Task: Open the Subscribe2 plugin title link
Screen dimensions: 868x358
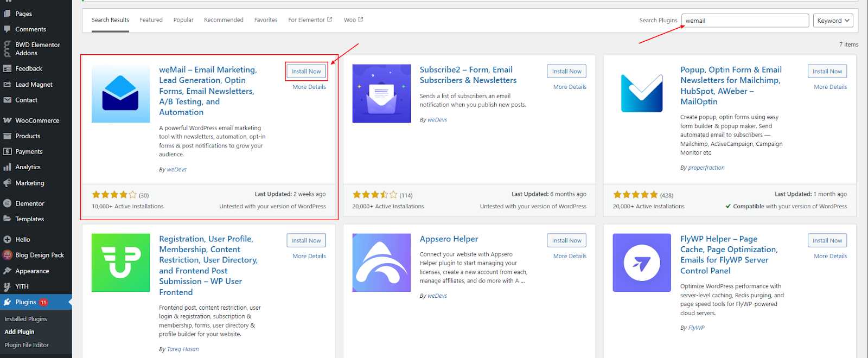Action: tap(468, 75)
